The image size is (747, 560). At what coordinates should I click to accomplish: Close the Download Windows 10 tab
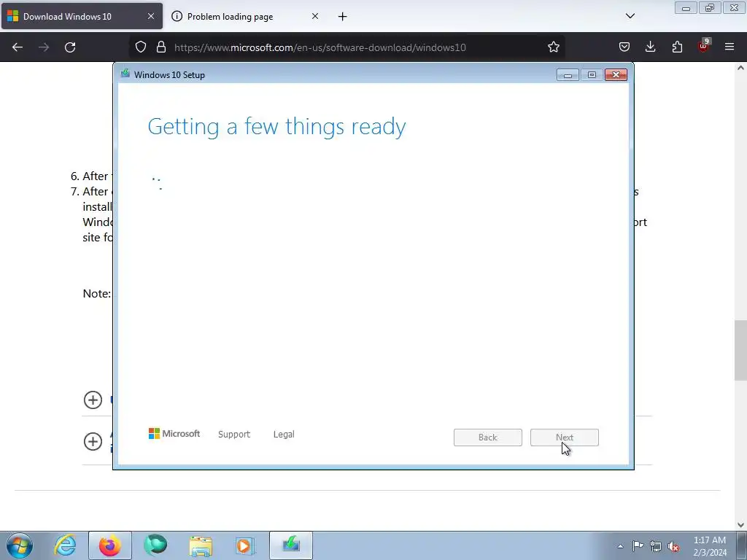[150, 16]
